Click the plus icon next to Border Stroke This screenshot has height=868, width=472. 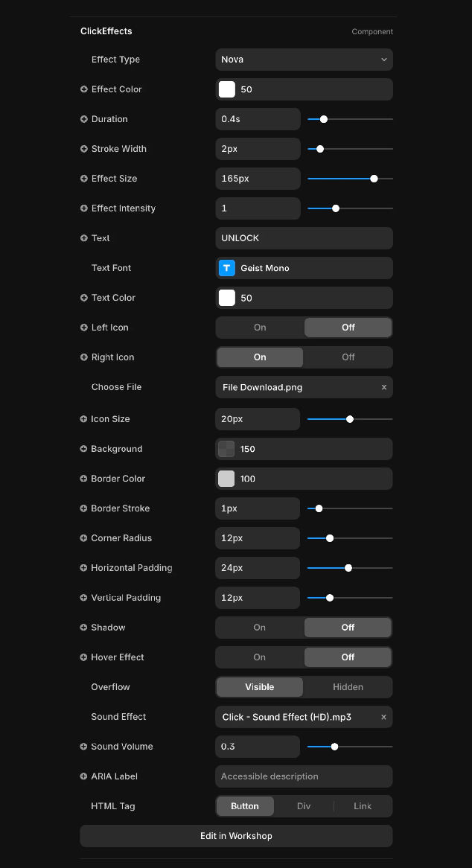click(84, 508)
